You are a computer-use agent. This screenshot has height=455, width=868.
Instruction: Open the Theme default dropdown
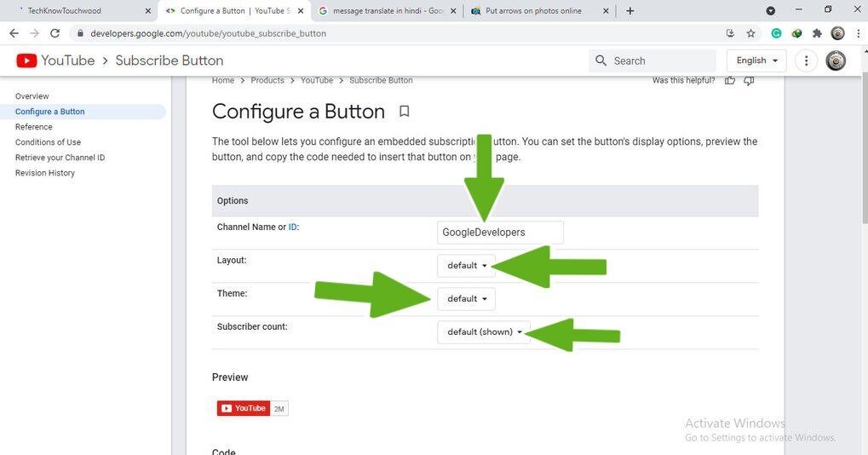(x=466, y=299)
